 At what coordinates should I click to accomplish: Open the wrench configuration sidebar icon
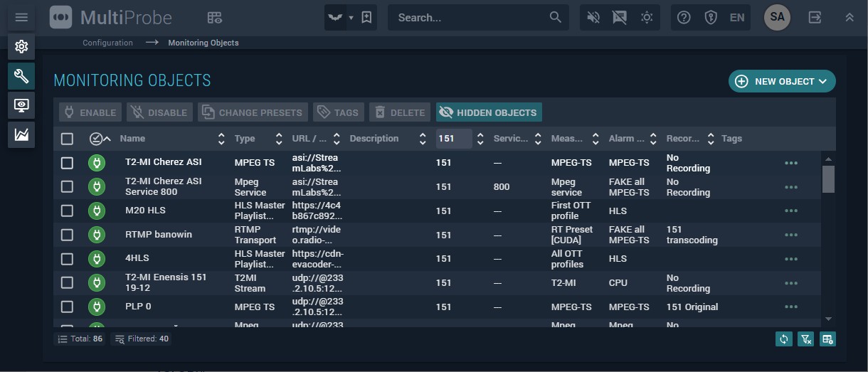(x=21, y=75)
